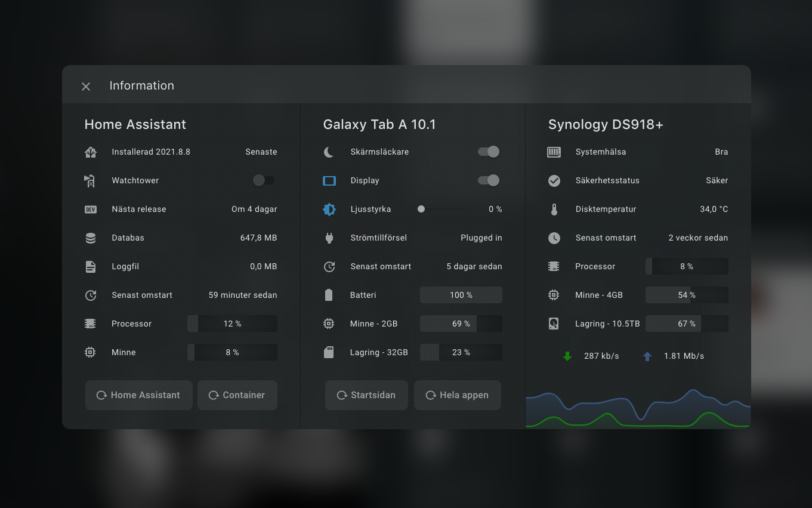The image size is (812, 508).
Task: Click the thermometer icon by Disktemperatur
Action: (554, 210)
